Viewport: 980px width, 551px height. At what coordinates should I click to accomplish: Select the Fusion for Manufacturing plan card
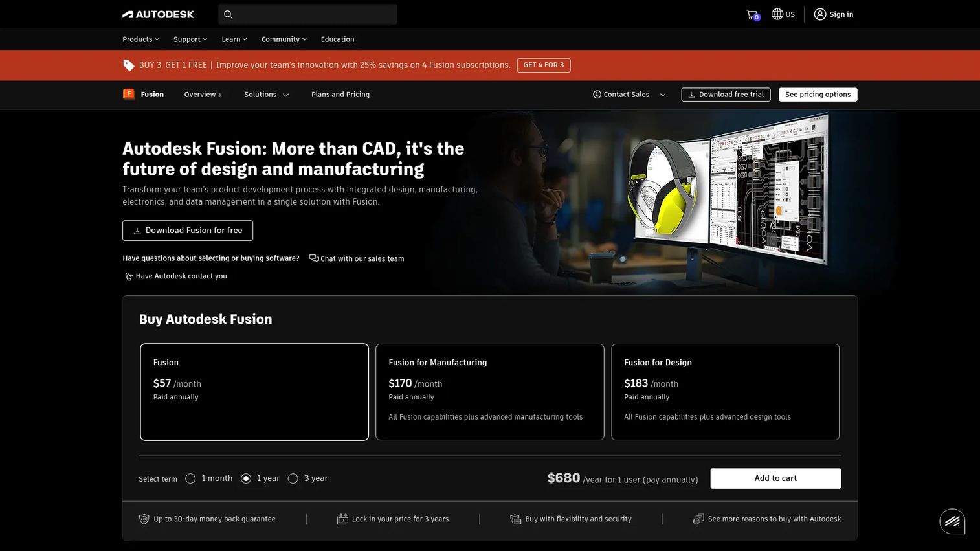490,392
